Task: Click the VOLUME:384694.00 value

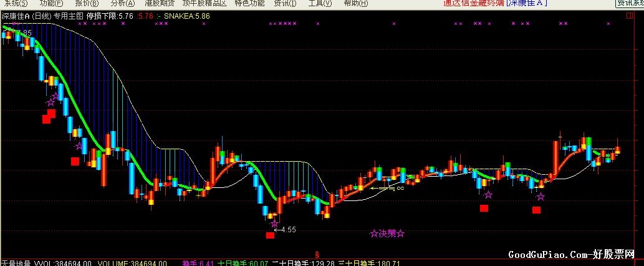Action: (132, 263)
